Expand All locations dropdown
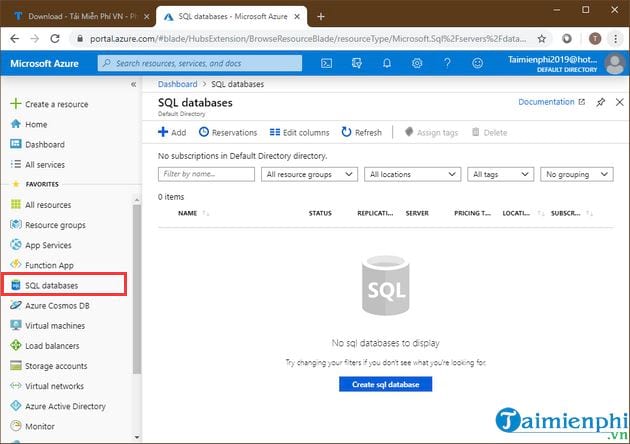 (412, 174)
